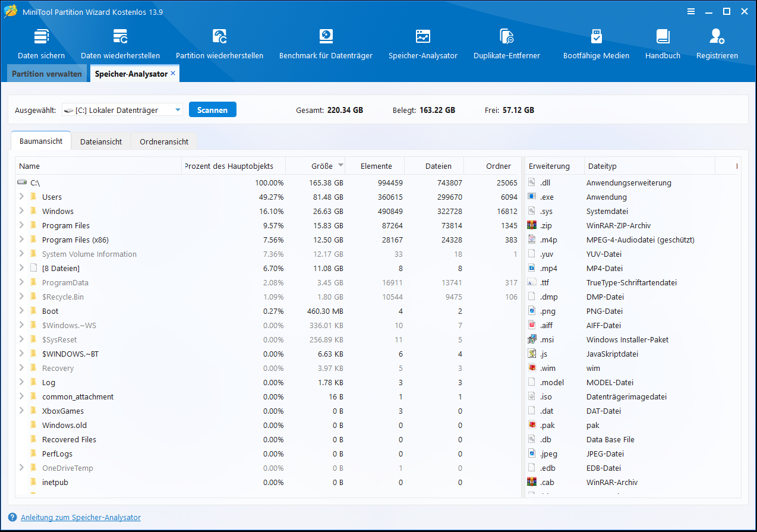
Task: Switch to Speicher-Analysator tab
Action: [131, 74]
